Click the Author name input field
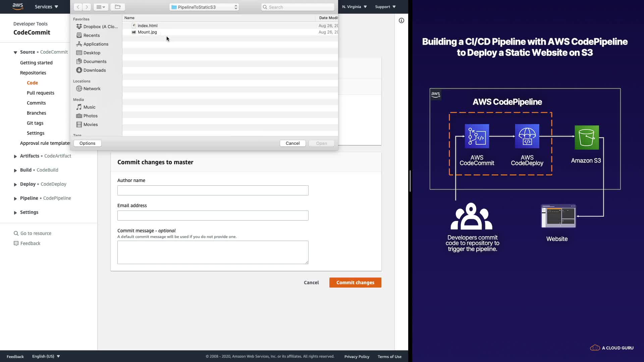Viewport: 644px width, 362px height. click(213, 190)
